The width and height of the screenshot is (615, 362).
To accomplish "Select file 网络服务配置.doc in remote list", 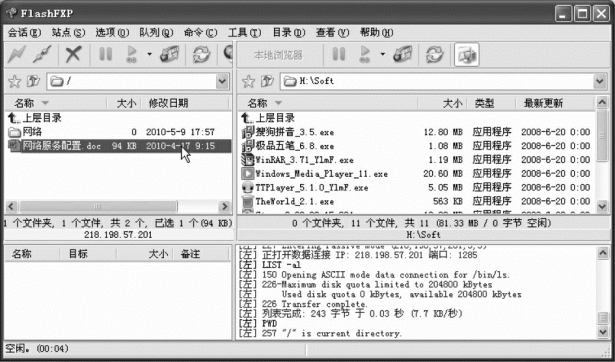I will pyautogui.click(x=118, y=146).
